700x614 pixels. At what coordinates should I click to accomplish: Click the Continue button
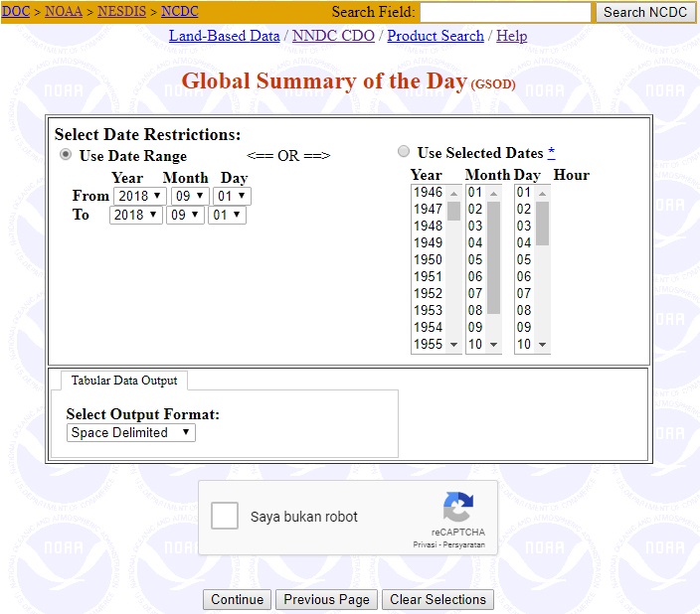pyautogui.click(x=237, y=599)
